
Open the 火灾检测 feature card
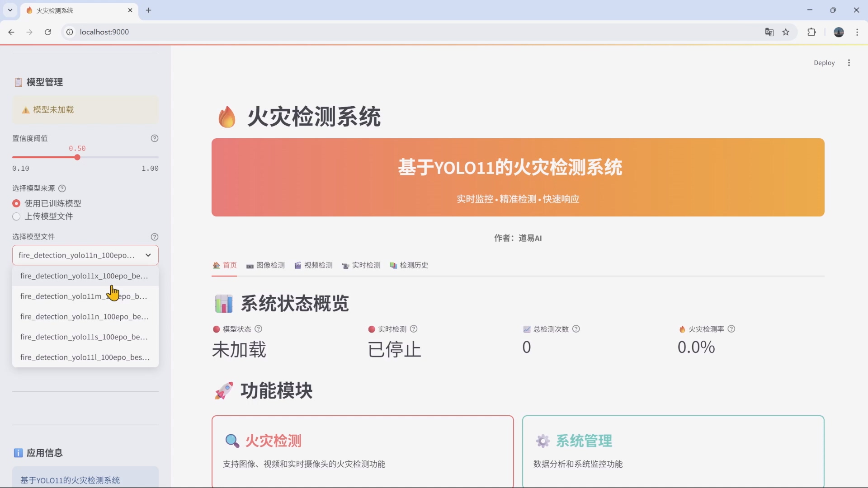tap(363, 451)
